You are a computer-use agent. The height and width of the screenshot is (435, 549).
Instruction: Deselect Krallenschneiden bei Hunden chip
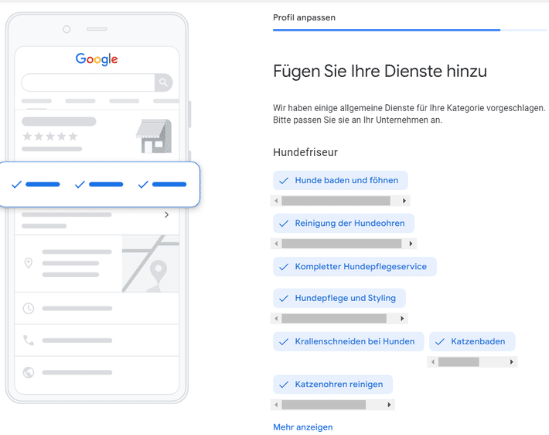coord(348,341)
